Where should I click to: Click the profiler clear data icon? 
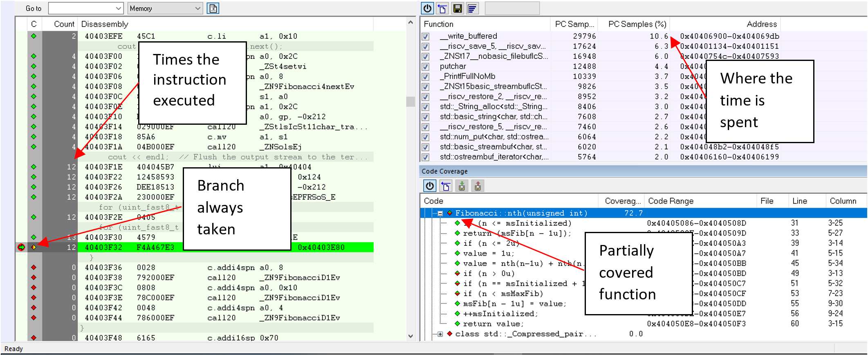442,8
